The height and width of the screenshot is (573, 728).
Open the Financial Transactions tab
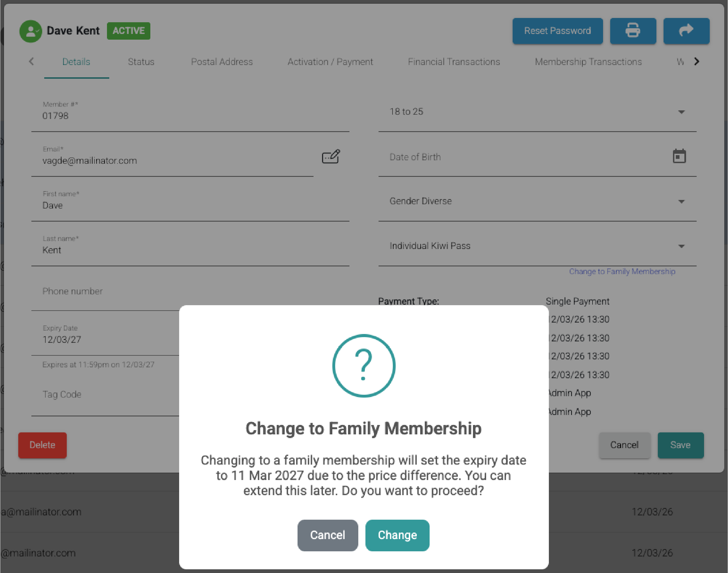(454, 62)
